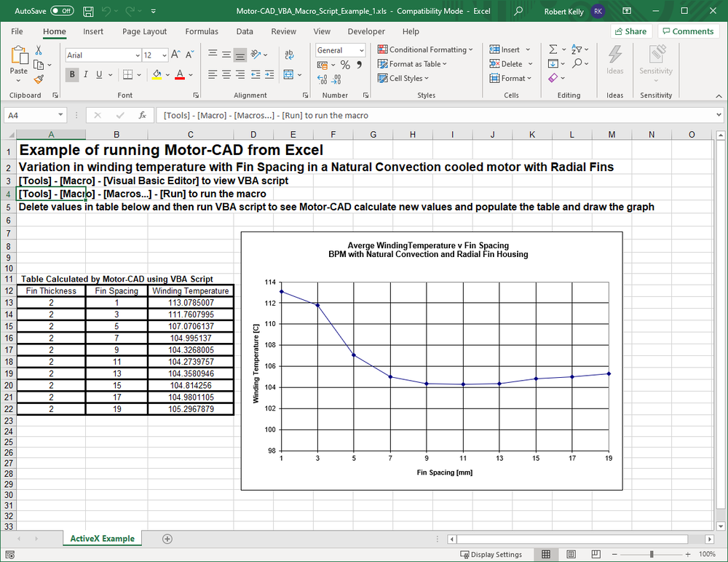Toggle the AutoSave switch
The width and height of the screenshot is (728, 562).
[x=62, y=12]
